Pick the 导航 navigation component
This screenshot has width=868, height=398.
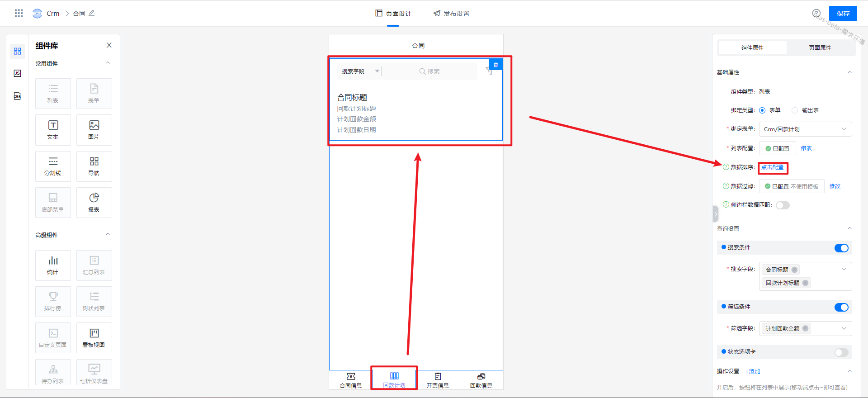94,166
